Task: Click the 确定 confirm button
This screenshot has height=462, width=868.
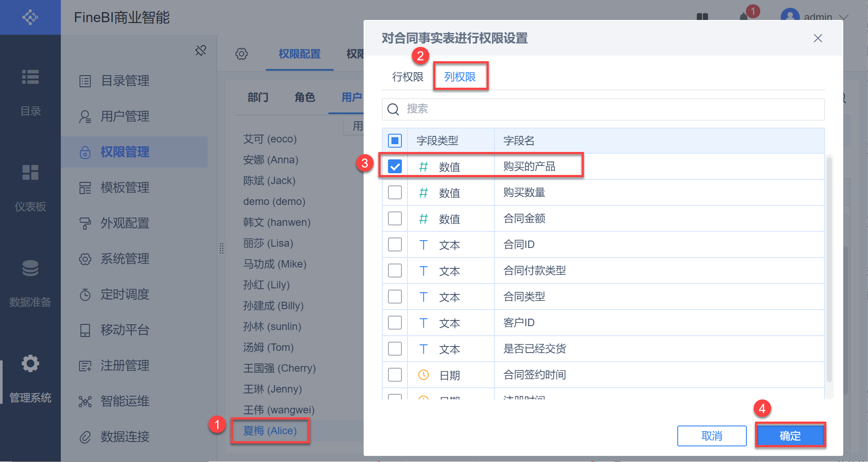Action: coord(790,436)
